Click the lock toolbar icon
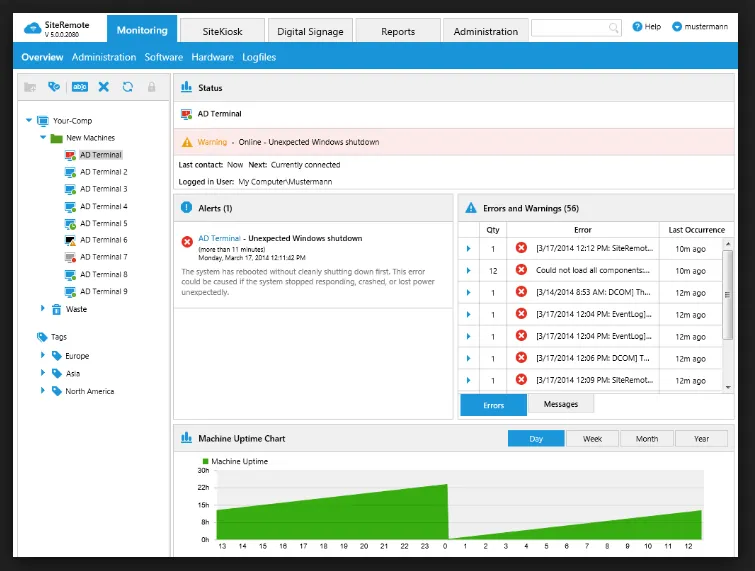 151,87
